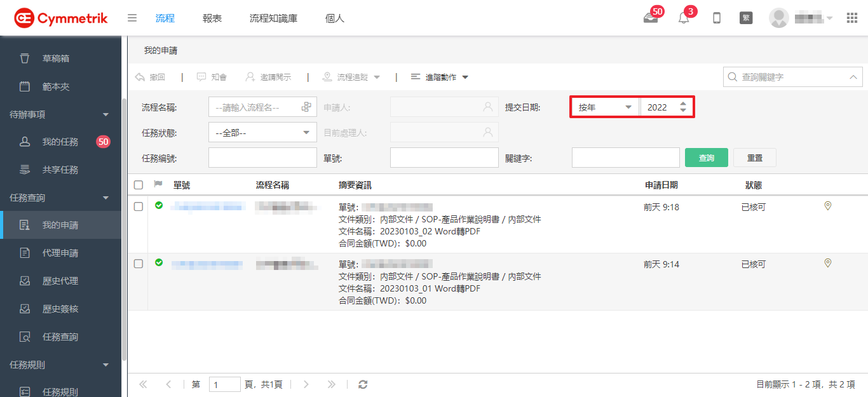Viewport: 868px width, 397px height.
Task: Open the 個人 top menu
Action: pos(334,18)
